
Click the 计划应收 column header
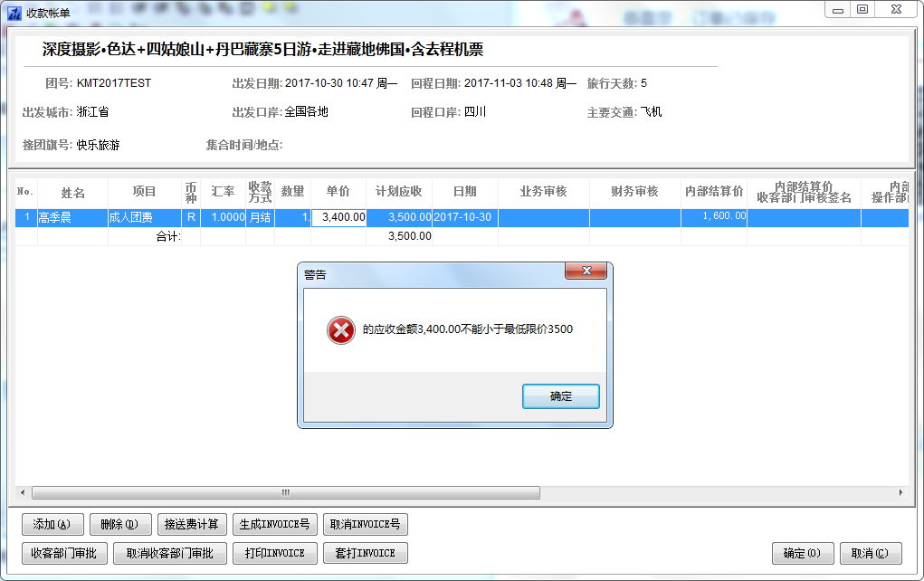click(399, 192)
